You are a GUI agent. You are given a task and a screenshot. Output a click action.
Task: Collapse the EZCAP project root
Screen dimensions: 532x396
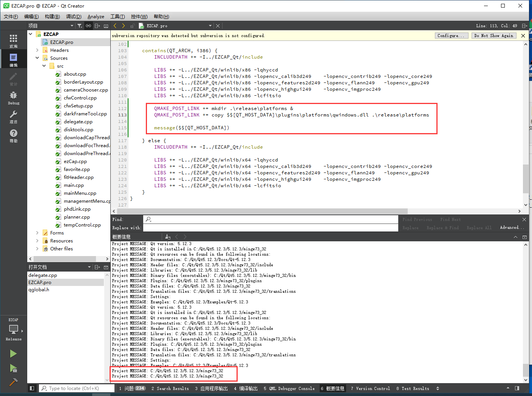pyautogui.click(x=31, y=34)
